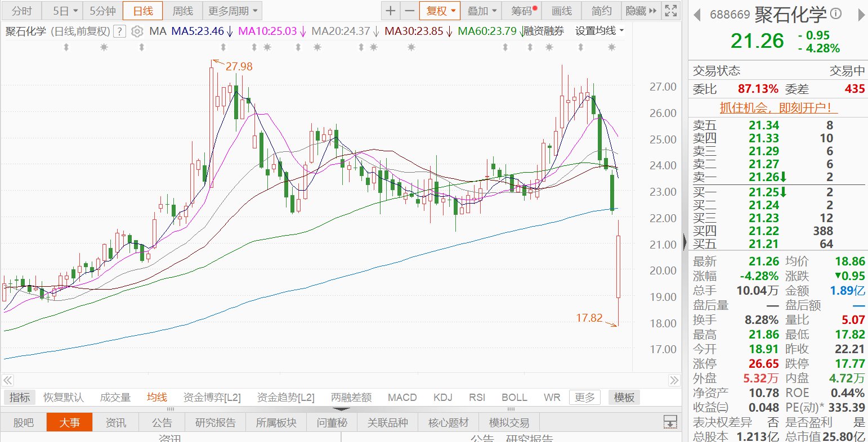868x442 pixels.
Task: Expand the 更多周期 dropdown
Action: click(234, 11)
